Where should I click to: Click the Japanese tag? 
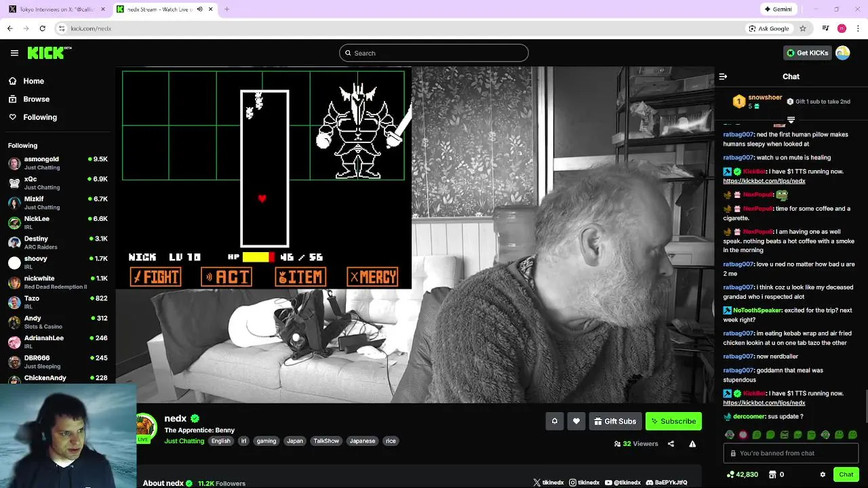[362, 441]
